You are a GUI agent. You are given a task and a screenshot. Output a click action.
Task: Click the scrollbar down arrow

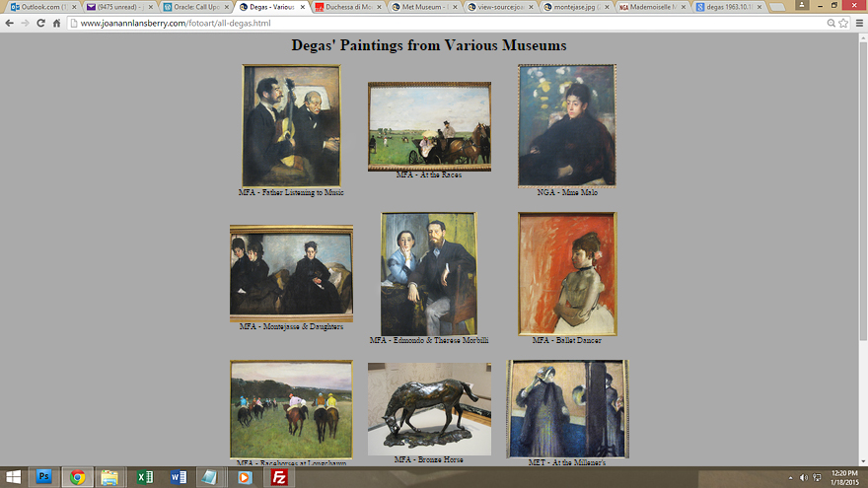[x=863, y=461]
